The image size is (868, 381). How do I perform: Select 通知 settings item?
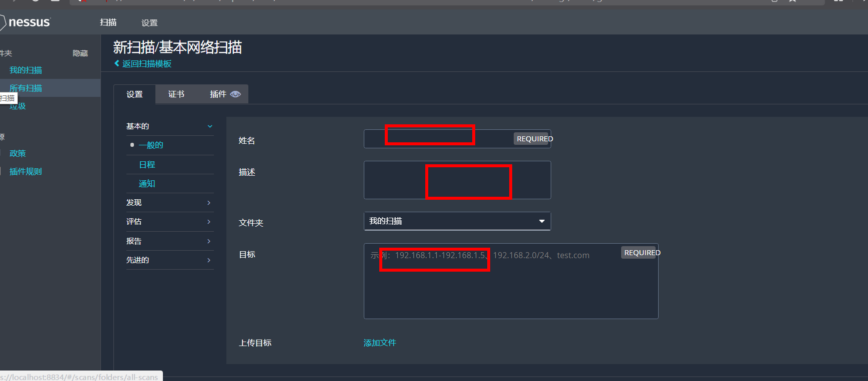click(147, 184)
